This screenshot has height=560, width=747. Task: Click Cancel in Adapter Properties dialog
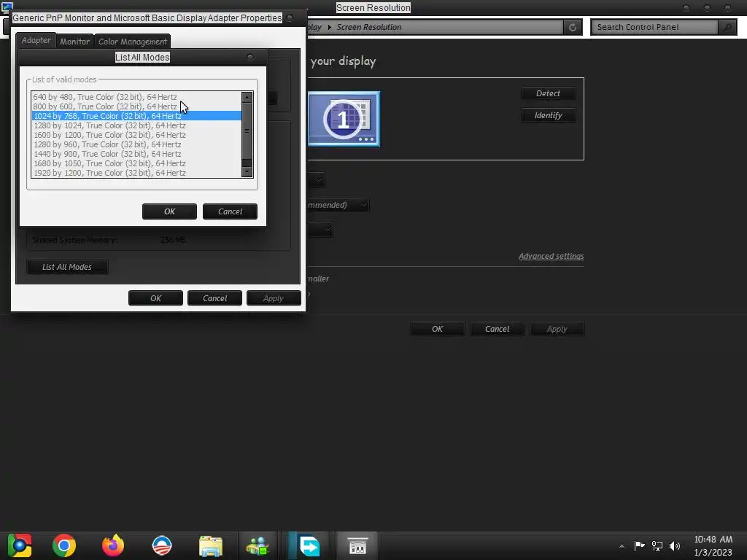pos(215,298)
